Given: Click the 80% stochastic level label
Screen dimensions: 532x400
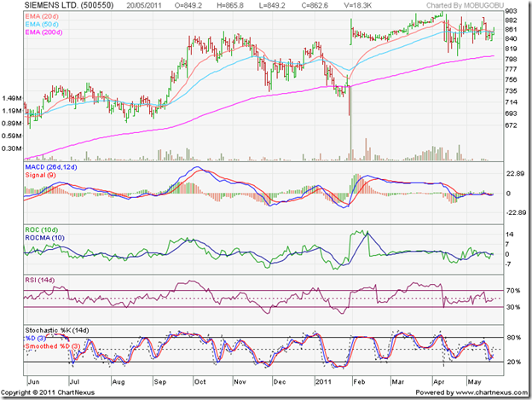Looking at the screenshot, I should pos(514,338).
